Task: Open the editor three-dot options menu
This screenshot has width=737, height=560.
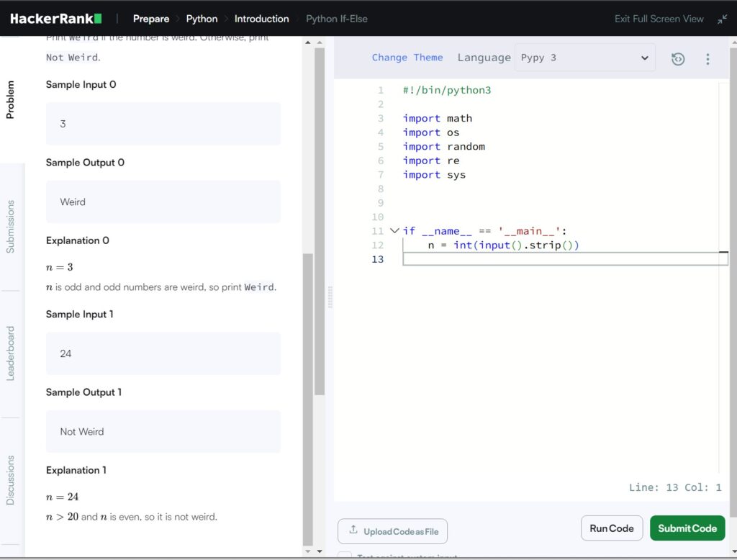Action: (x=707, y=58)
